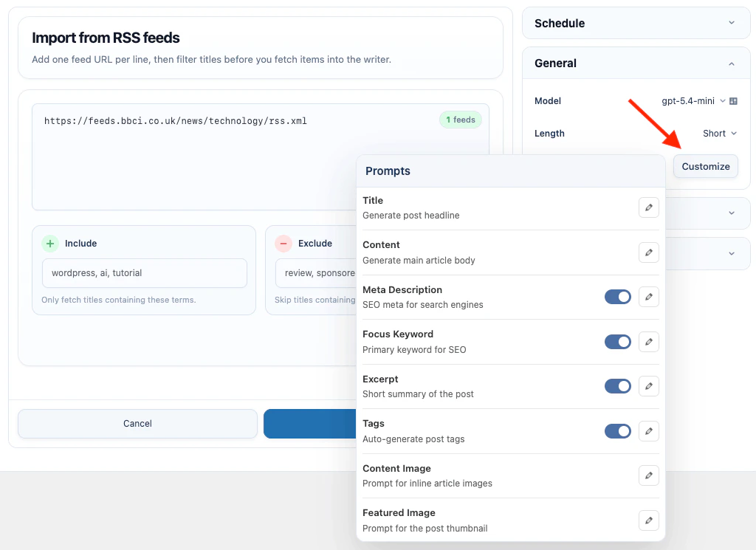Click the green plus Include icon
Image resolution: width=756 pixels, height=550 pixels.
(50, 244)
